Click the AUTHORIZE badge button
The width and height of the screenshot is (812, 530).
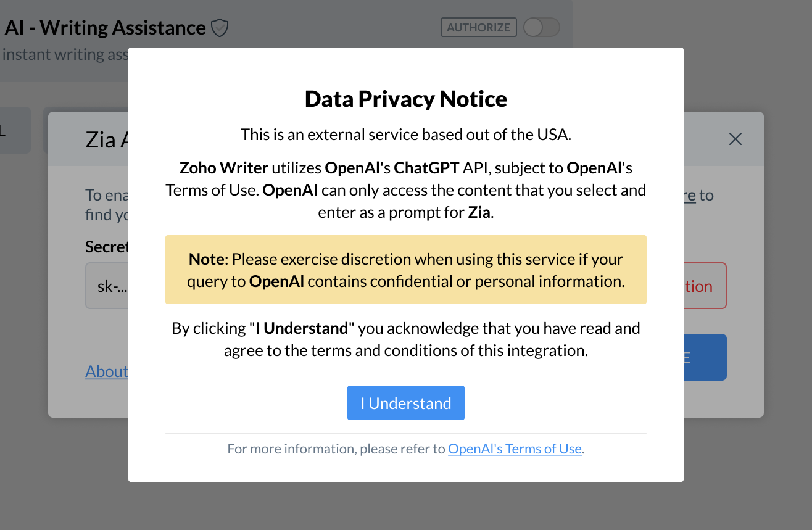click(478, 27)
